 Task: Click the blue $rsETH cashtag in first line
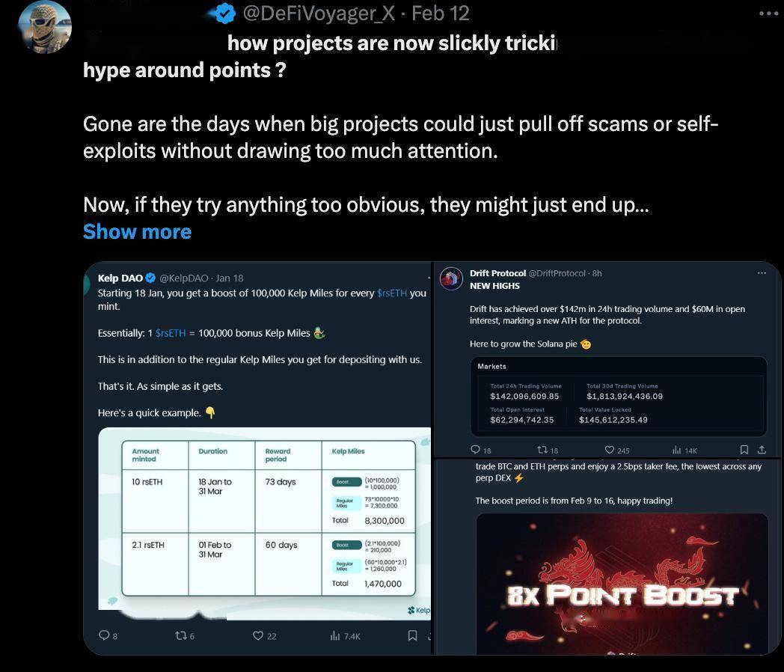pyautogui.click(x=392, y=293)
